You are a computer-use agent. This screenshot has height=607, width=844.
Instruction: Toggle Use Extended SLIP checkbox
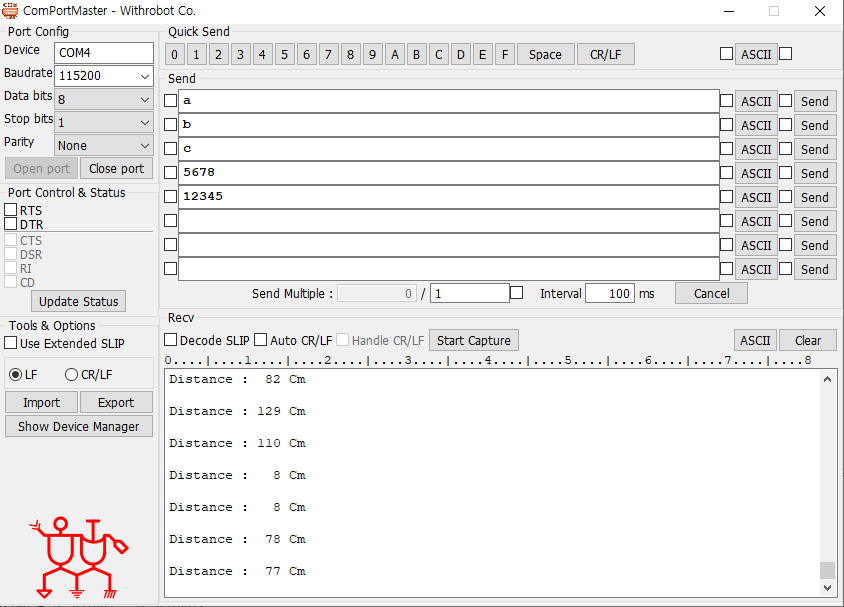pyautogui.click(x=10, y=343)
